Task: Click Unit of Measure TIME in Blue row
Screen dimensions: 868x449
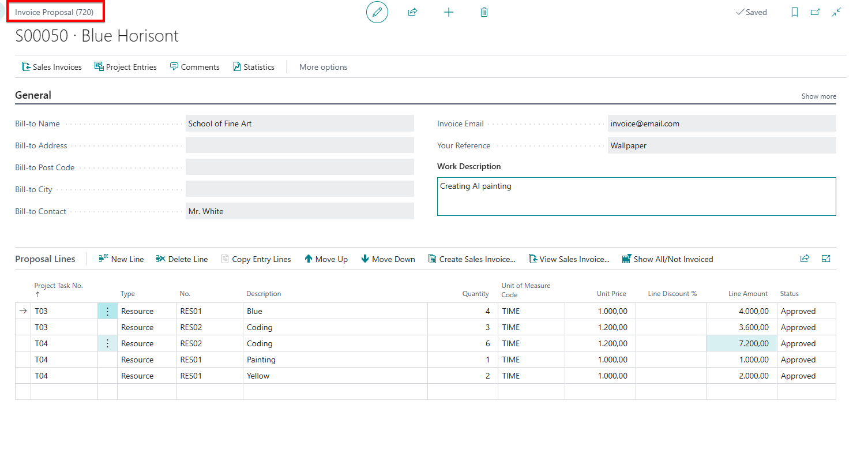Action: click(x=531, y=311)
